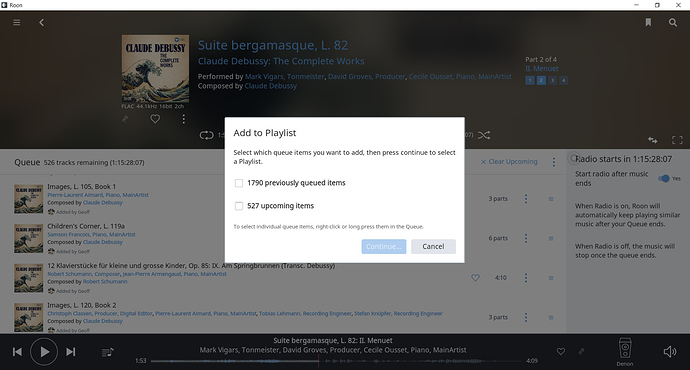
Task: Open more menu for Images Book 1
Action: (x=526, y=199)
